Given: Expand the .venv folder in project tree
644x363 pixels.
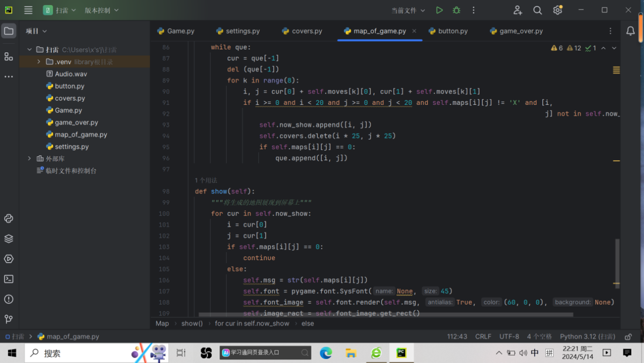Looking at the screenshot, I should point(39,62).
